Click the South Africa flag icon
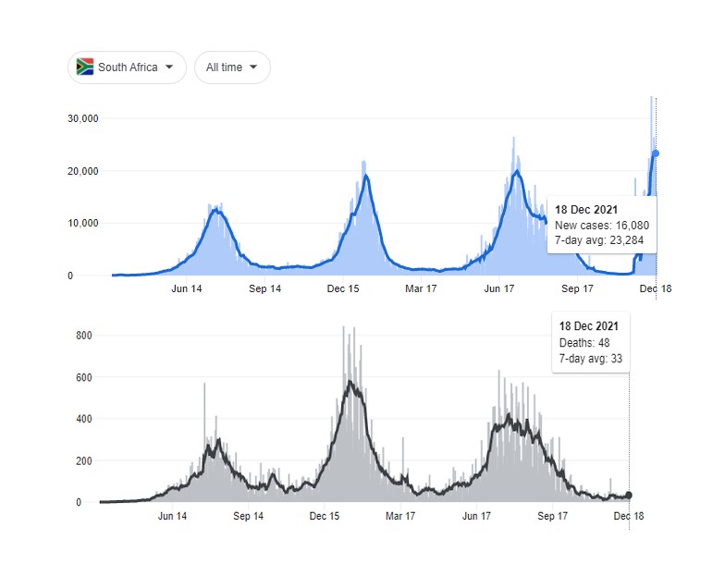The image size is (725, 588). tap(85, 67)
